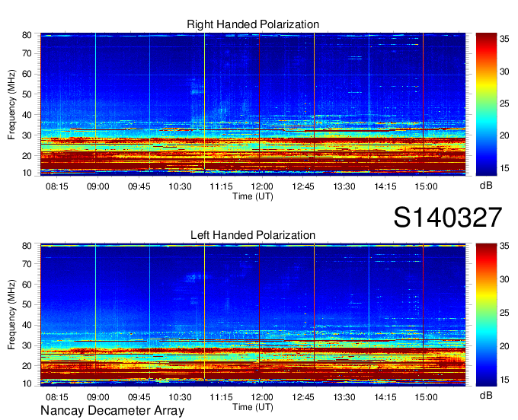Click the 70 MHz tick of the lower plot
Viewport: 518px width, 420px height.
[x=27, y=264]
